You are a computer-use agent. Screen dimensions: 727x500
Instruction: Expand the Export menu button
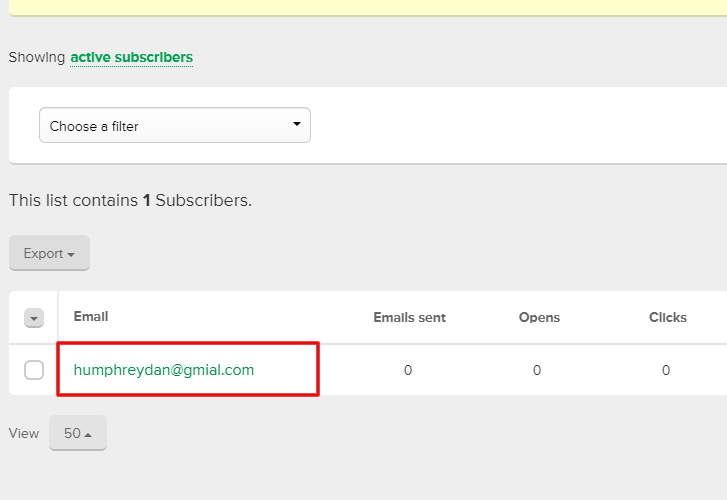click(x=49, y=253)
